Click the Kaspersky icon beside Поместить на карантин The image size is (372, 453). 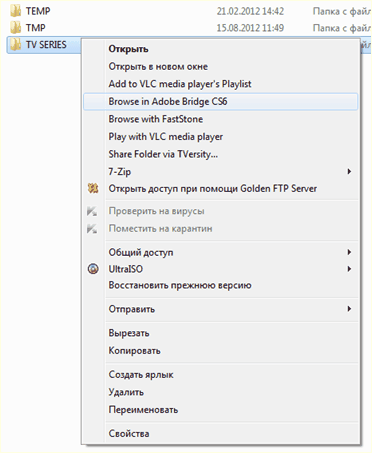(92, 229)
